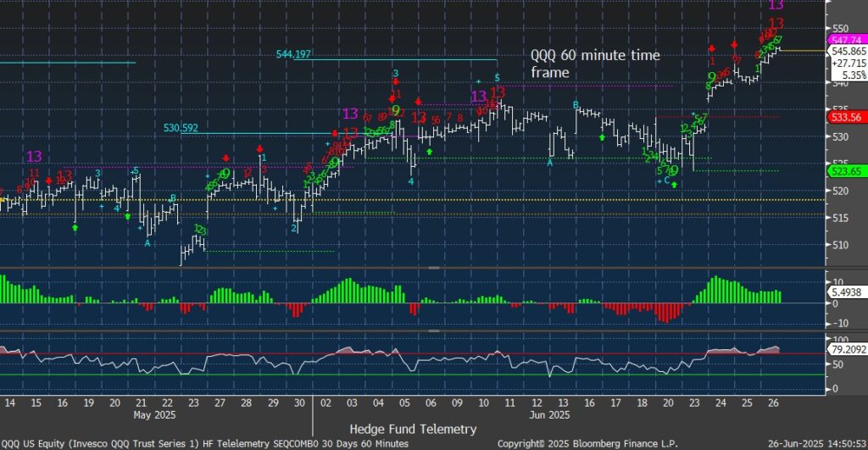Image resolution: width=868 pixels, height=450 pixels.
Task: Click the 18 date label on time axis
Action: [x=643, y=403]
